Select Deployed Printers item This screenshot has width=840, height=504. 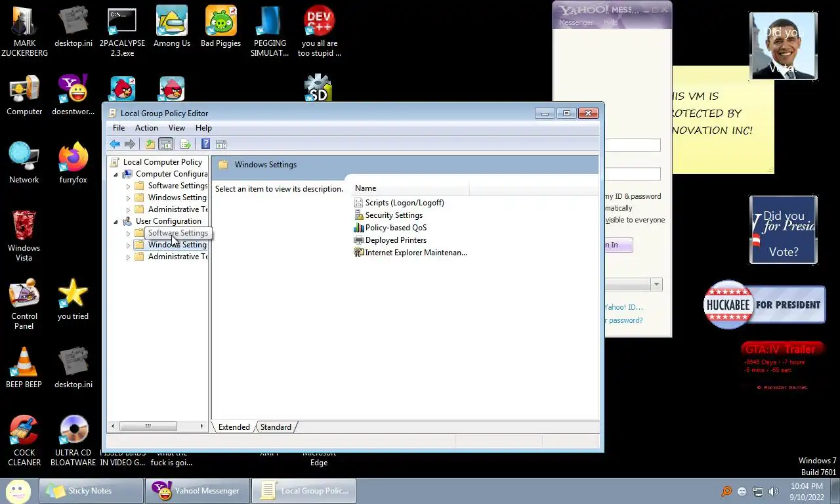pos(390,240)
